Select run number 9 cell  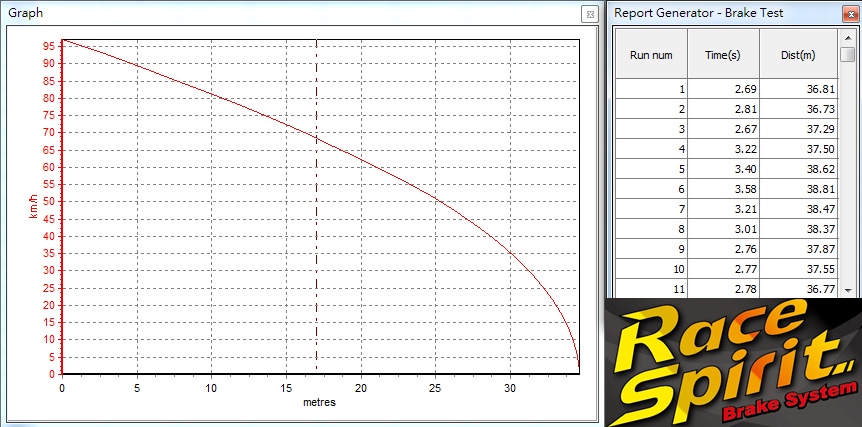651,248
